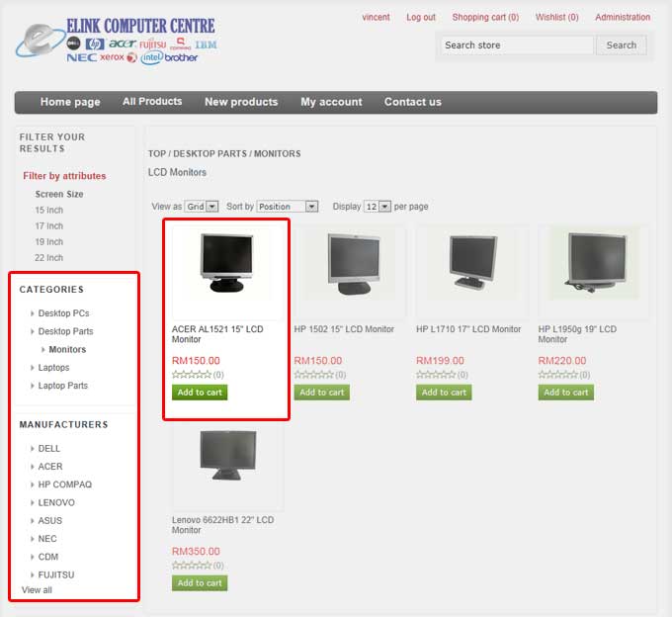Open the Desktop Parts category
The height and width of the screenshot is (617, 672).
coord(65,331)
